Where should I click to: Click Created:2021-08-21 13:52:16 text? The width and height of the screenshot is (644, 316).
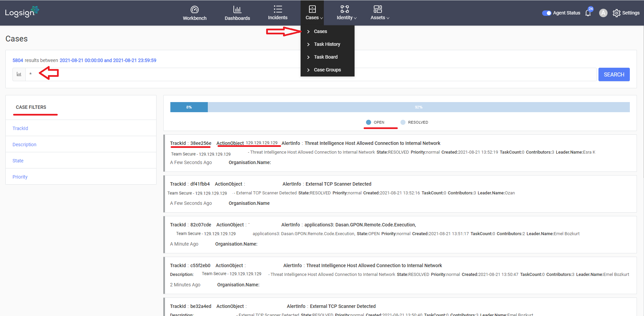click(391, 193)
